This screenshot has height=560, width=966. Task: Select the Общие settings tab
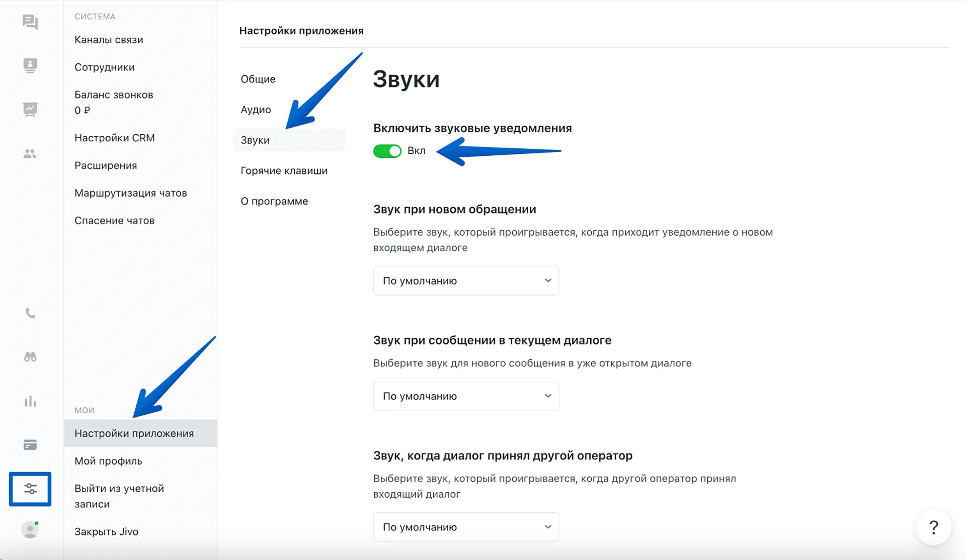coord(258,79)
